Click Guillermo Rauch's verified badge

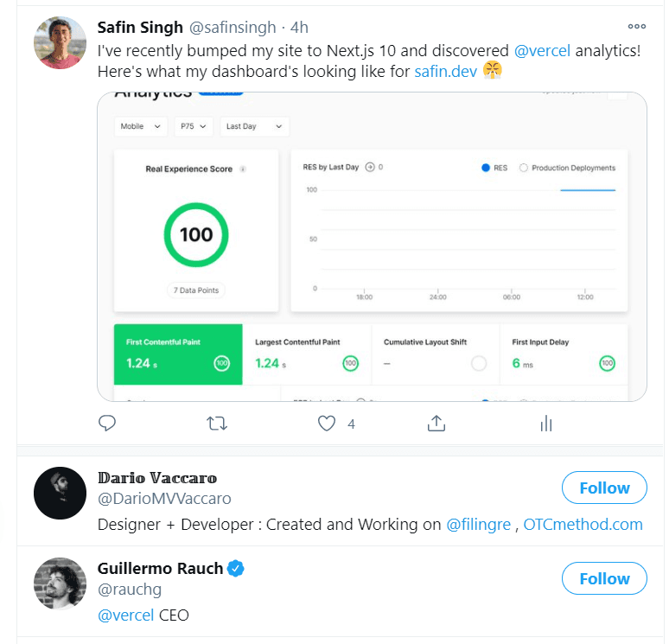(235, 569)
